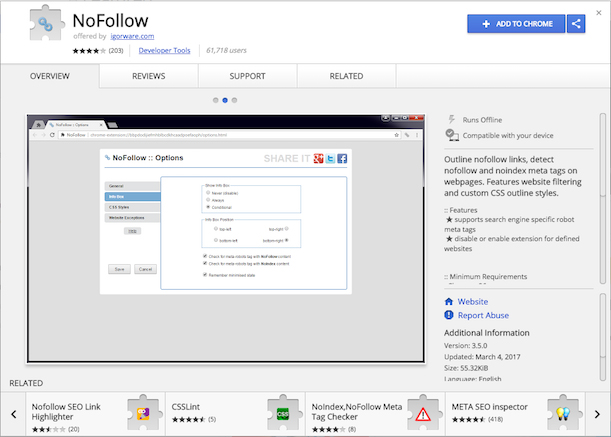The width and height of the screenshot is (611, 437).
Task: Open the META SEO inspector card
Action: (515, 414)
